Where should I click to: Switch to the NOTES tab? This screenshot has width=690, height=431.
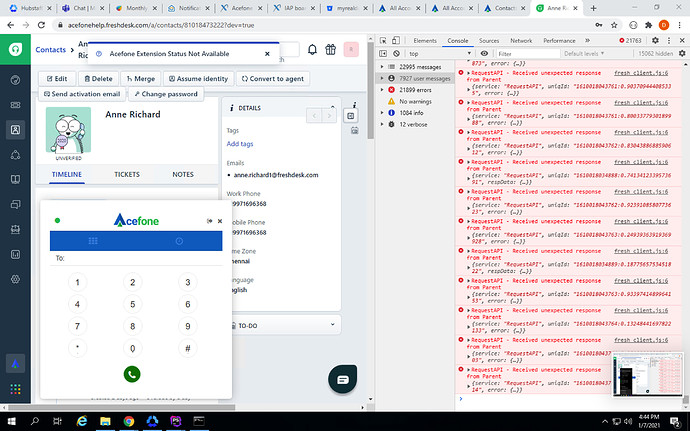(183, 174)
